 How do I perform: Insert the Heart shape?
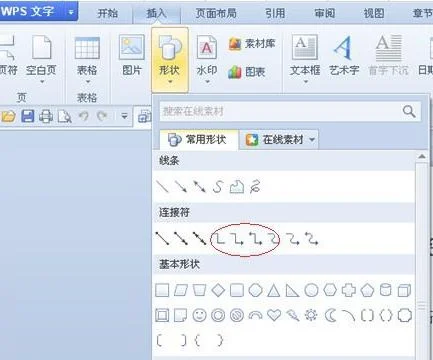274,315
